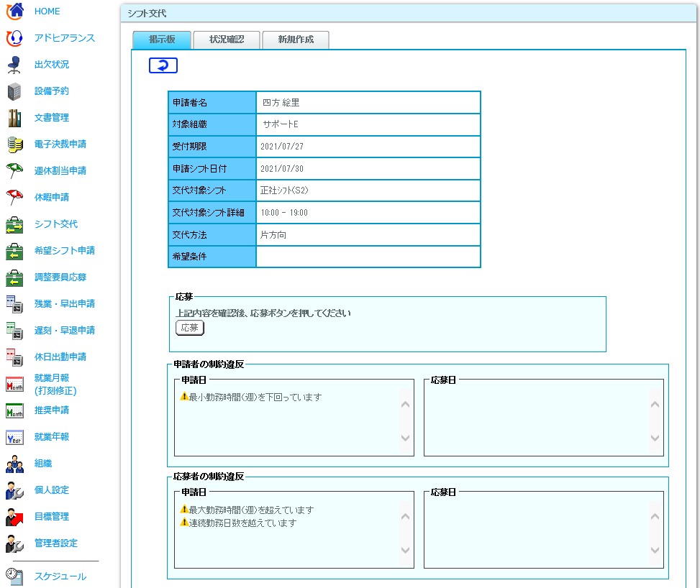Click the 応募 apply button
The width and height of the screenshot is (700, 588).
[190, 328]
